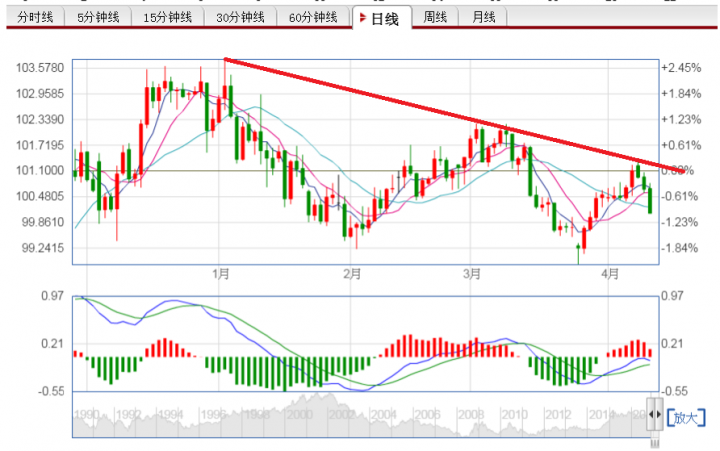Grab the timeline range slider handle
This screenshot has width=720, height=451.
[654, 414]
